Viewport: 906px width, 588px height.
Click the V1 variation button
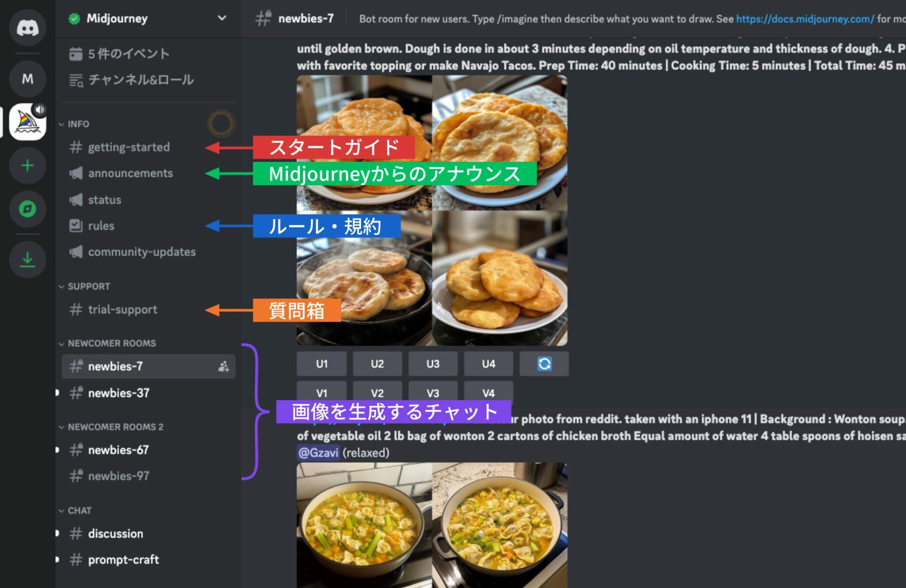click(x=321, y=393)
